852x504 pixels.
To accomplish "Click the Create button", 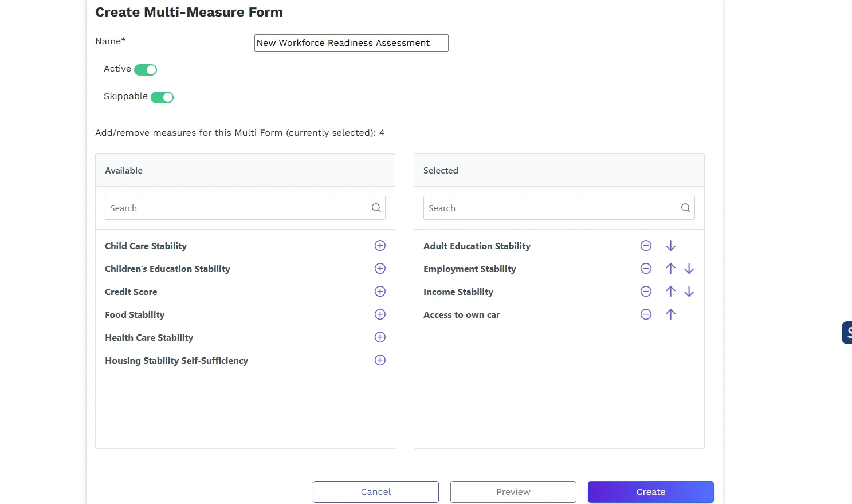I will pos(650,492).
